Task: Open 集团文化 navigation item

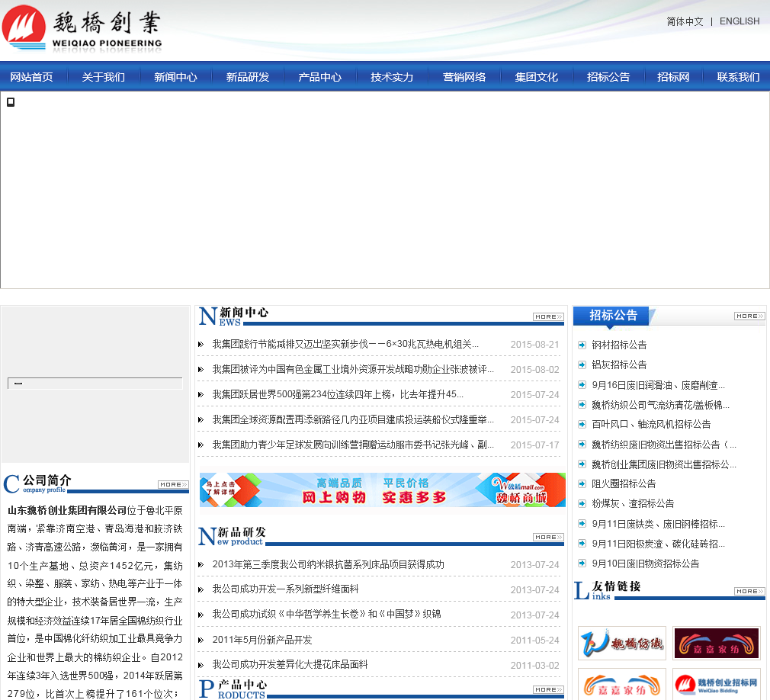Action: (x=536, y=77)
